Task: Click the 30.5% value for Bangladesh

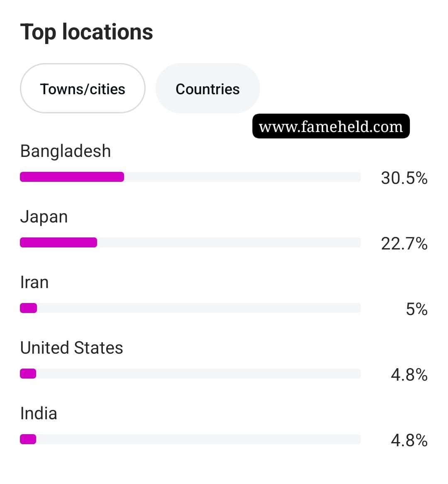Action: coord(404,178)
